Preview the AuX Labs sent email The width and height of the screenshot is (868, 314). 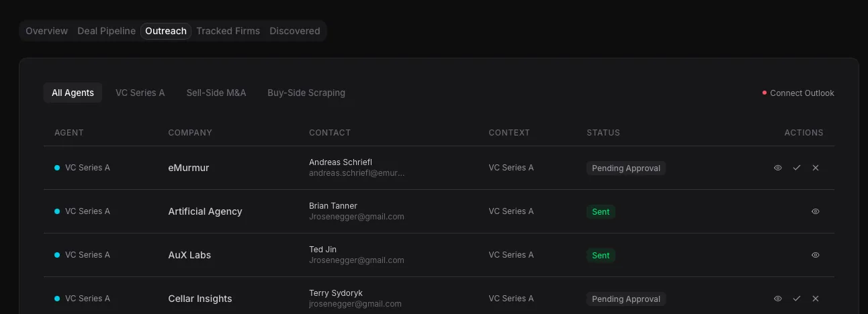[x=816, y=255]
